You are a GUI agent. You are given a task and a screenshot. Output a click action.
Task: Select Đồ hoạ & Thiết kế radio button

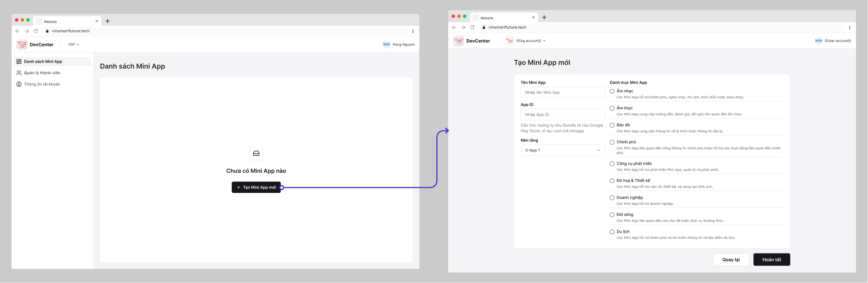(x=612, y=181)
